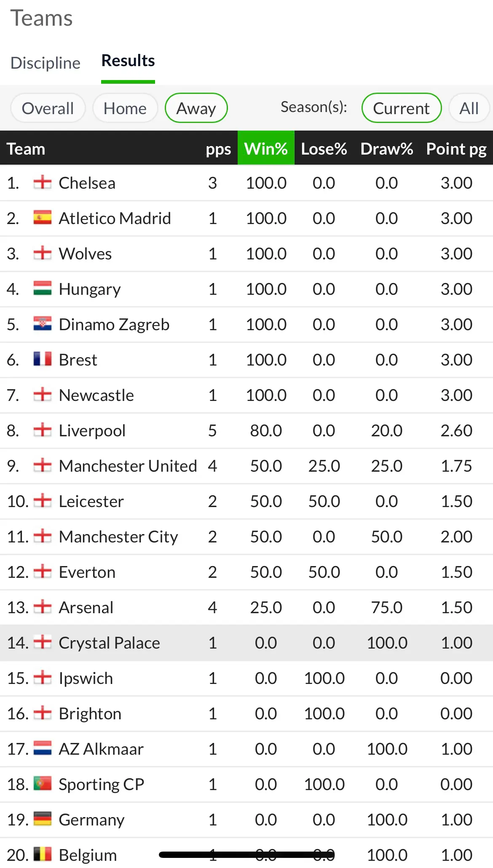Viewport: 493px width, 868px height.
Task: Select the Home filter pill
Action: pyautogui.click(x=125, y=108)
